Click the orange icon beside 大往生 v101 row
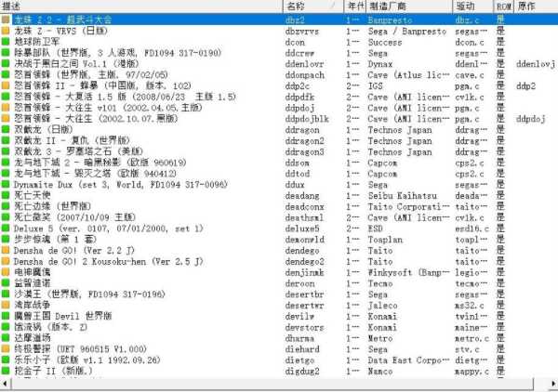 click(x=6, y=108)
